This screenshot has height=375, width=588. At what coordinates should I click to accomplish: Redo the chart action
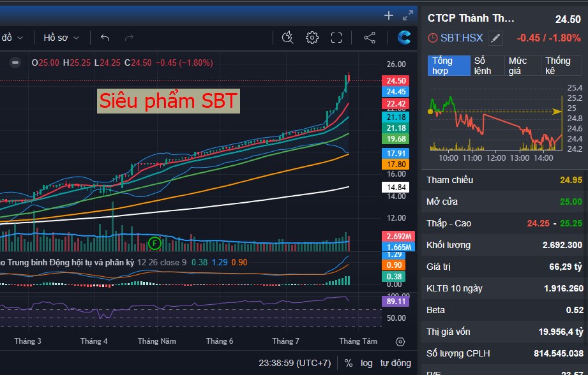coord(129,38)
